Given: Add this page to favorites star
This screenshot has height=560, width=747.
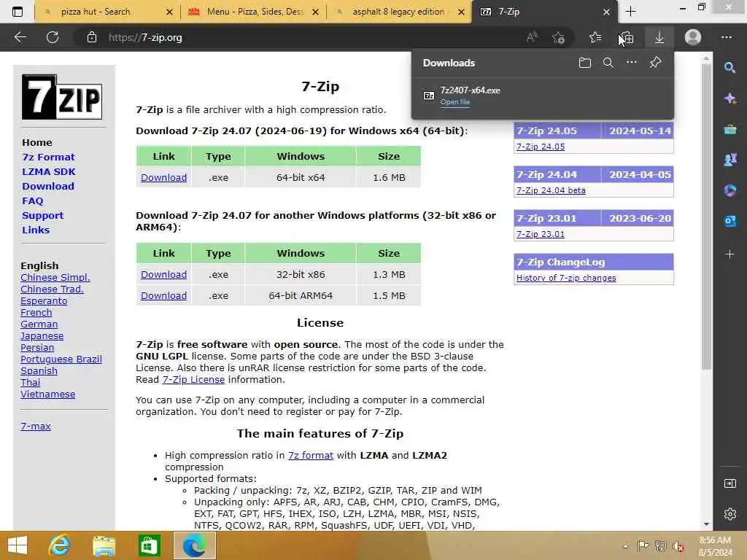Looking at the screenshot, I should pyautogui.click(x=558, y=37).
